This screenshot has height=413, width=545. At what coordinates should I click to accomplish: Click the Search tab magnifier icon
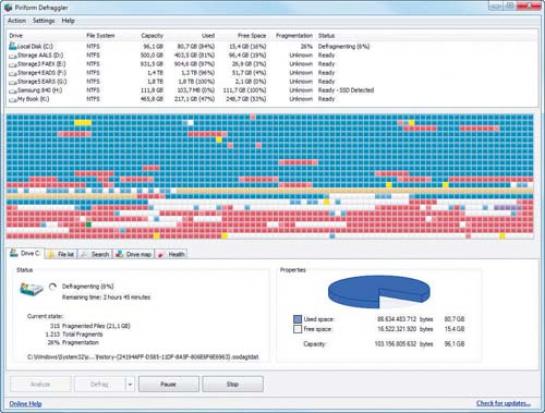pyautogui.click(x=84, y=254)
